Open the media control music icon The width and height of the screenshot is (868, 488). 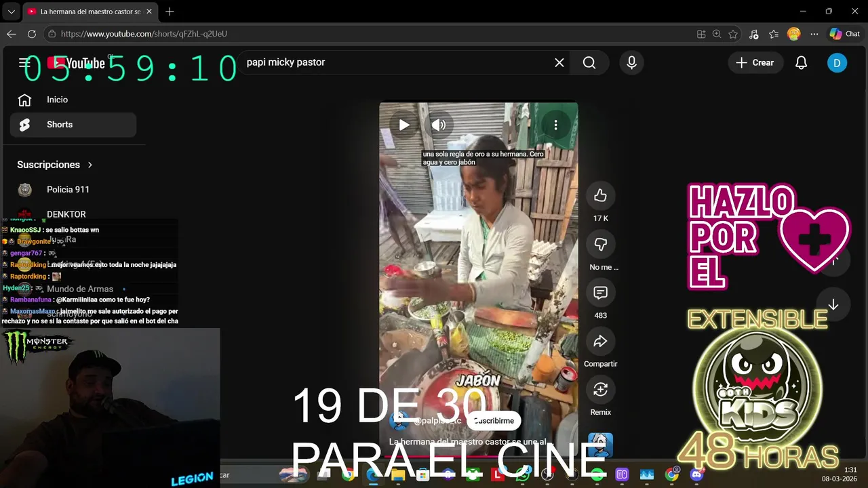coord(753,34)
